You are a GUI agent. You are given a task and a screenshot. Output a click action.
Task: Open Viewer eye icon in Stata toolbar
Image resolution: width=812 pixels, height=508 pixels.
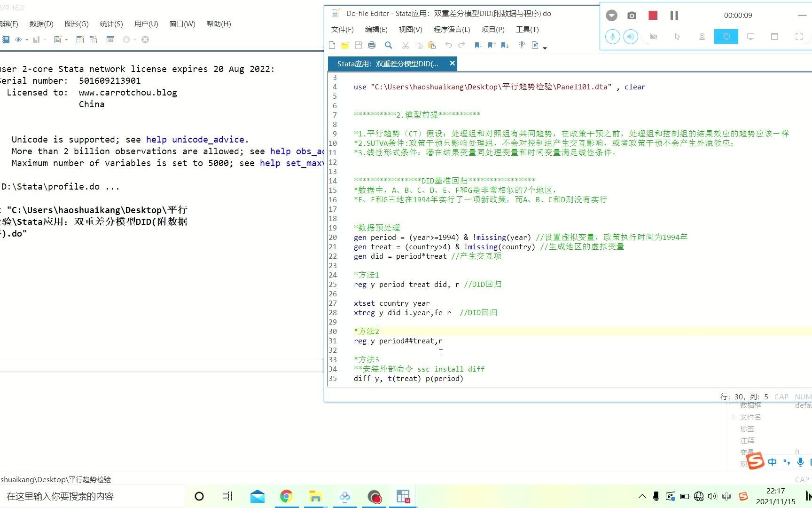pos(18,40)
